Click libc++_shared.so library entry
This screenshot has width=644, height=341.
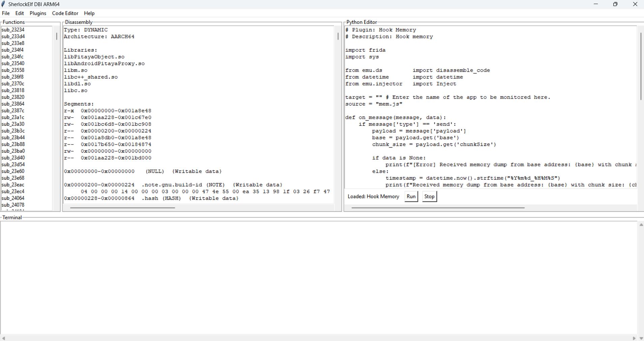click(x=91, y=77)
